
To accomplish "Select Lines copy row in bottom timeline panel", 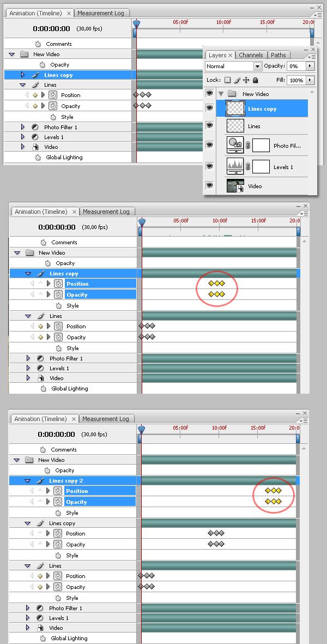I will coord(73,523).
